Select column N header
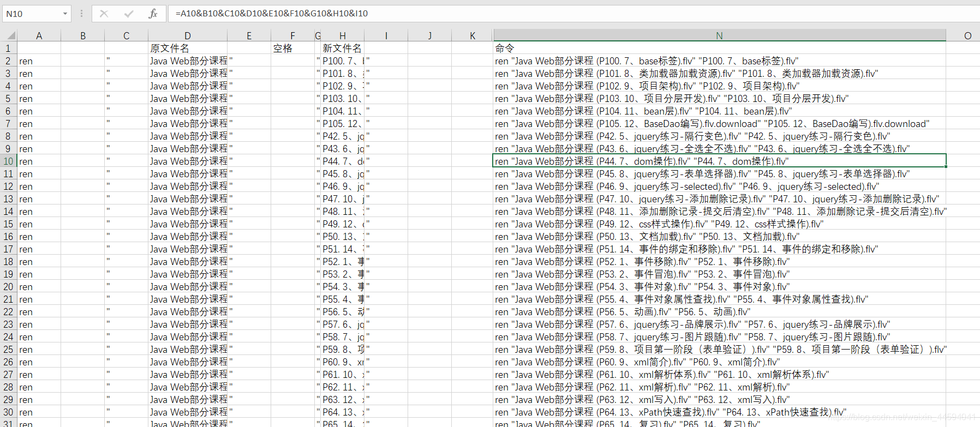The height and width of the screenshot is (427, 980). [720, 35]
